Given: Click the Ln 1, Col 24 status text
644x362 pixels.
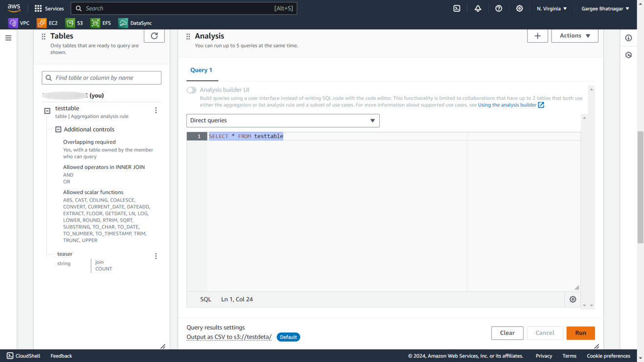Looking at the screenshot, I should (x=237, y=299).
